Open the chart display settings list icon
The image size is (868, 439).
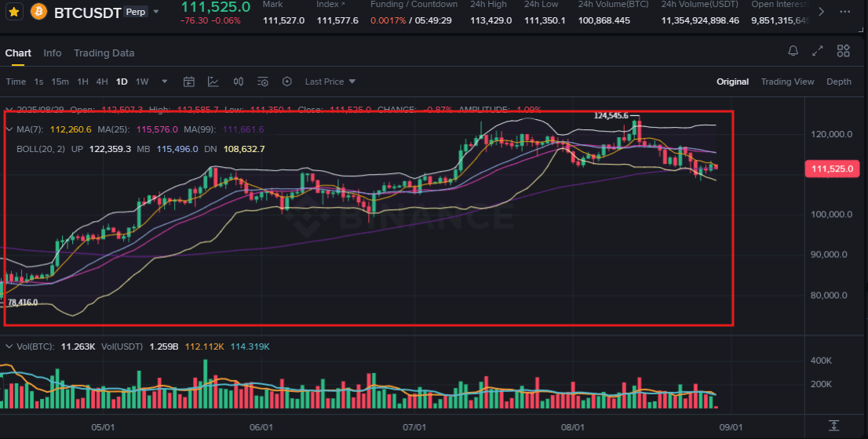tap(263, 82)
